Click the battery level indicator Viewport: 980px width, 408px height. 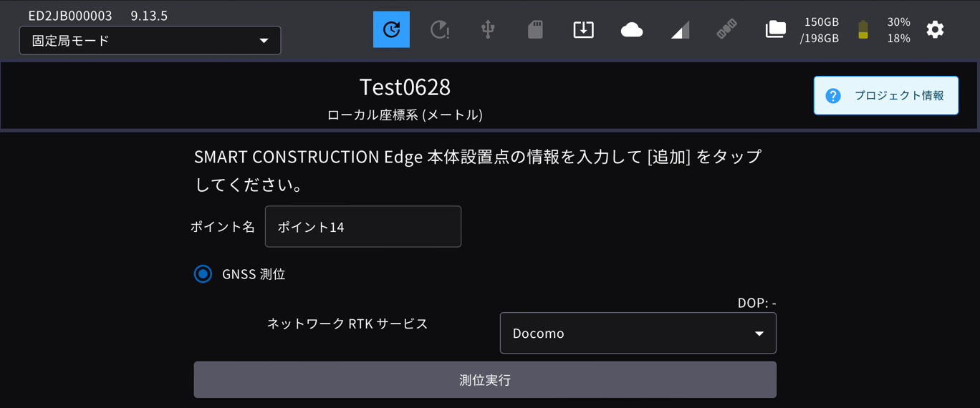[x=863, y=29]
